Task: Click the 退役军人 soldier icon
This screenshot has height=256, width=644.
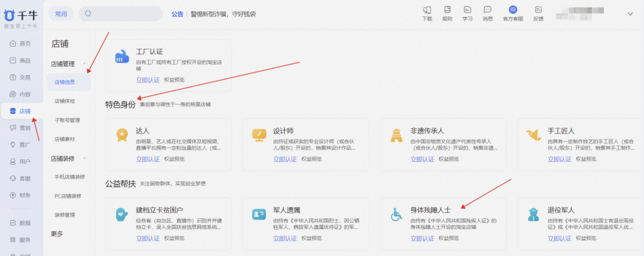Action: (x=533, y=214)
